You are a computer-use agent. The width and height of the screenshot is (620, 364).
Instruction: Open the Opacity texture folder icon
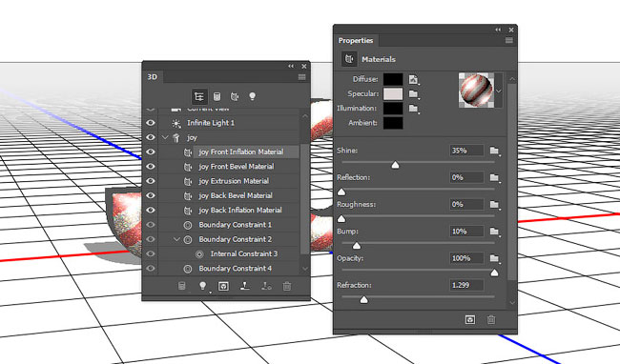495,258
